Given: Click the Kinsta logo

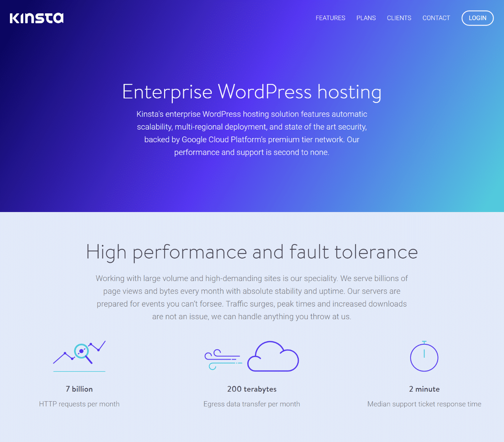Looking at the screenshot, I should tap(37, 18).
